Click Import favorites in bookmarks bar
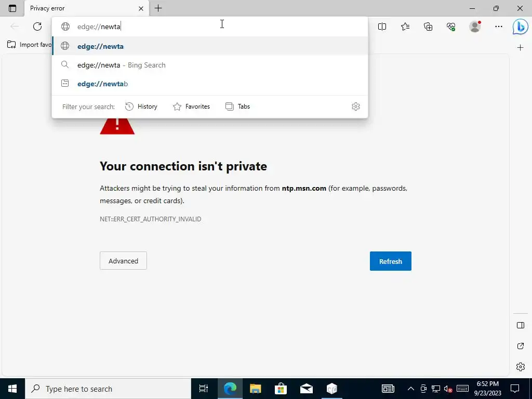 click(30, 45)
